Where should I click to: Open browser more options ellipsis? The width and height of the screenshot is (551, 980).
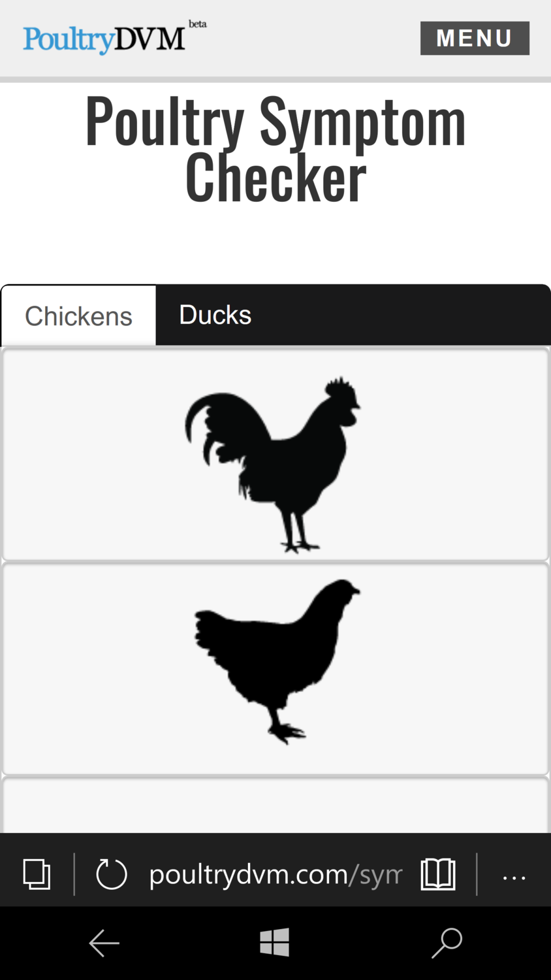[514, 877]
